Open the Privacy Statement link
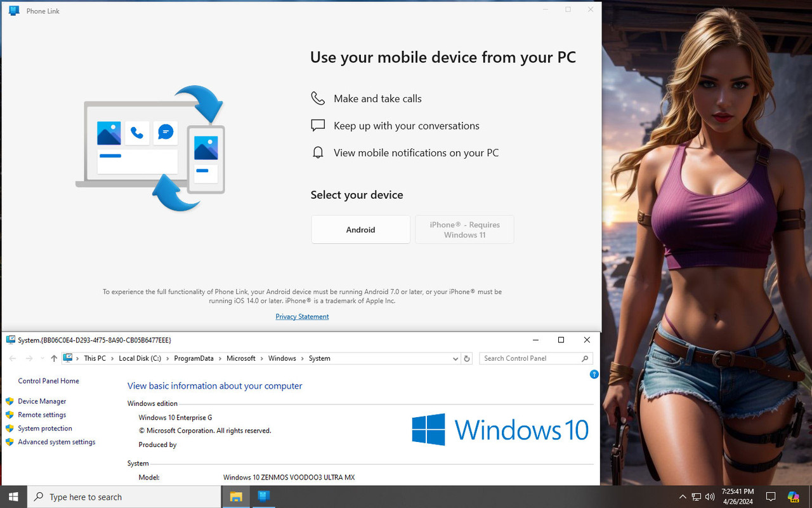 click(302, 316)
